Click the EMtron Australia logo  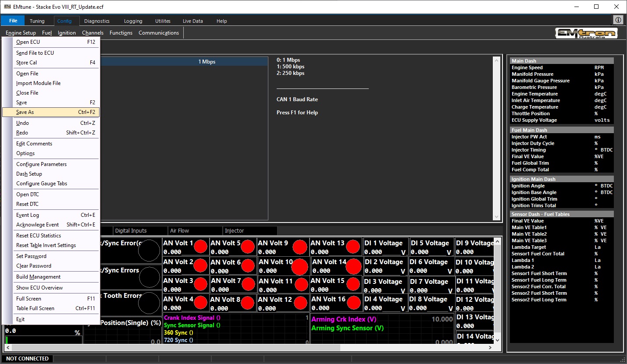tap(586, 33)
